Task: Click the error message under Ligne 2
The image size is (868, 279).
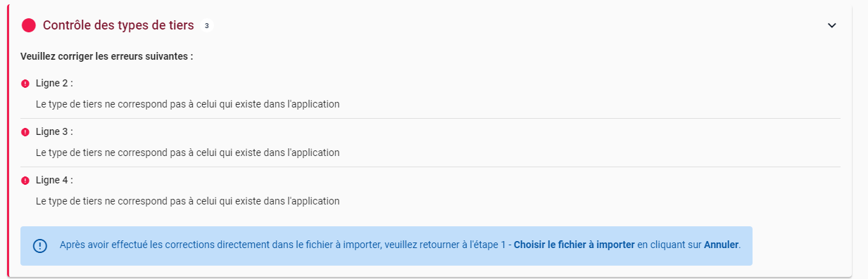Action: point(188,104)
